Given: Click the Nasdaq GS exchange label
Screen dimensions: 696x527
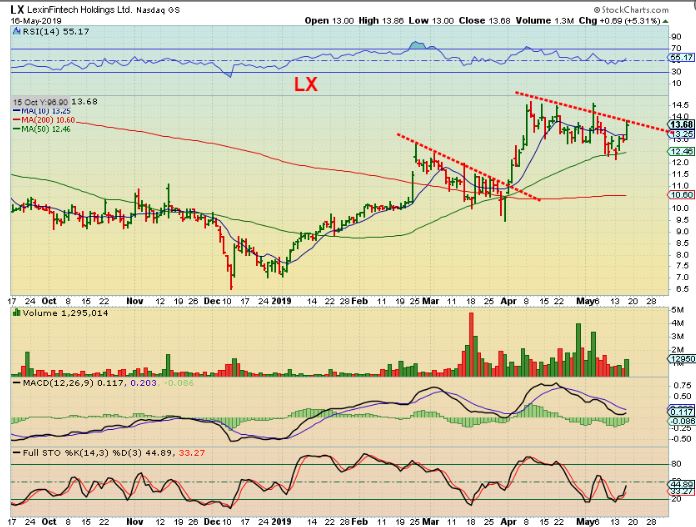Looking at the screenshot, I should [158, 10].
